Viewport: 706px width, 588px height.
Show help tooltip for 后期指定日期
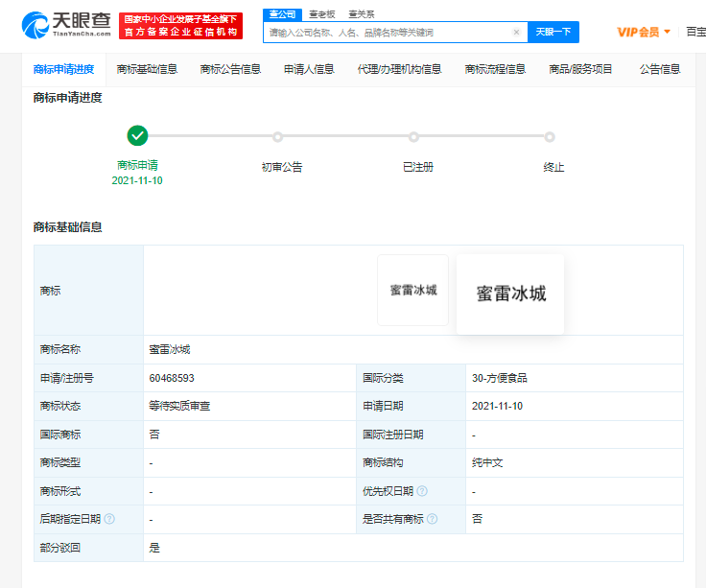pos(109,519)
